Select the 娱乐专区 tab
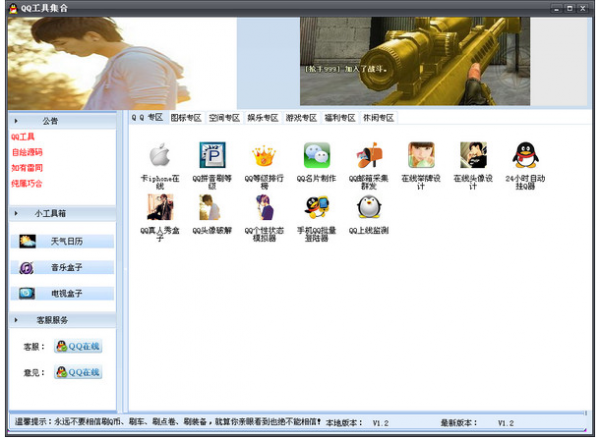 [262, 118]
